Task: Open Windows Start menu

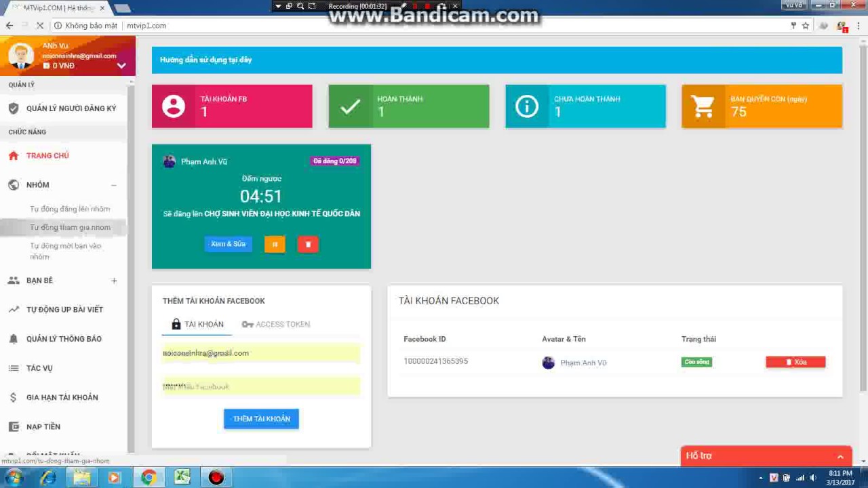Action: pyautogui.click(x=14, y=478)
